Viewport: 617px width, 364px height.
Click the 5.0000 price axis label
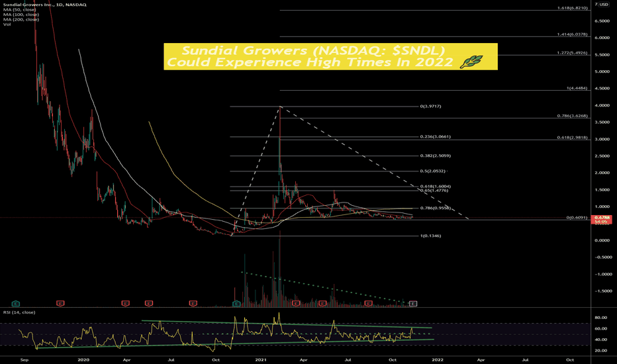coord(602,71)
